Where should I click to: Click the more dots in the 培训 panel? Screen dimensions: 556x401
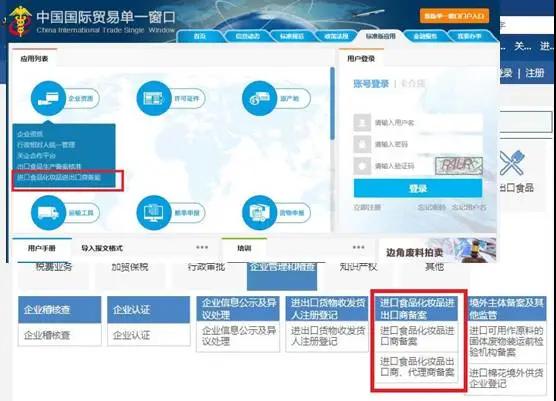(x=358, y=247)
